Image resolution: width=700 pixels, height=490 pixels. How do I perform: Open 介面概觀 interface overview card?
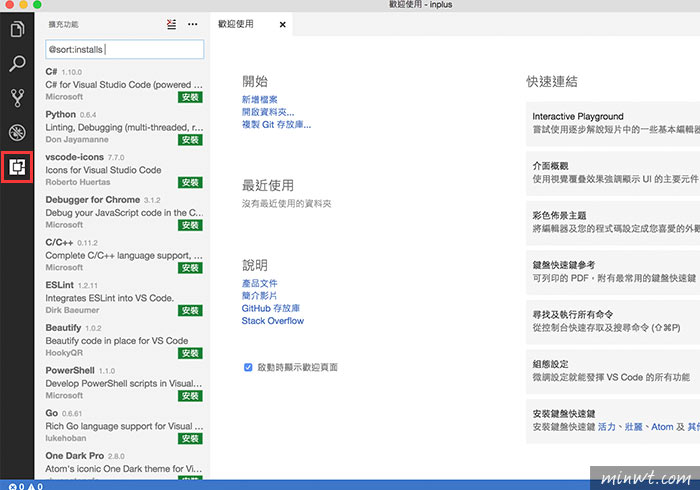(x=613, y=173)
